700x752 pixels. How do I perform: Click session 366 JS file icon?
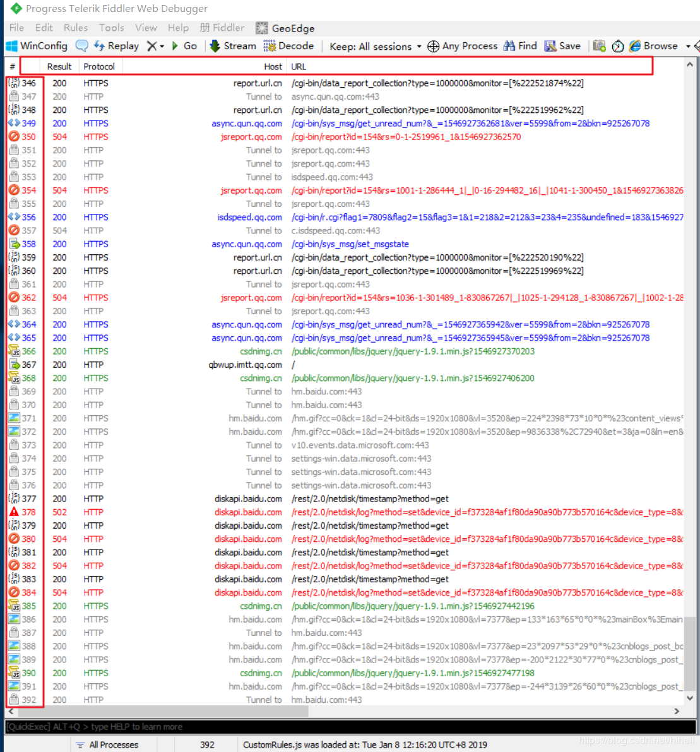14,351
